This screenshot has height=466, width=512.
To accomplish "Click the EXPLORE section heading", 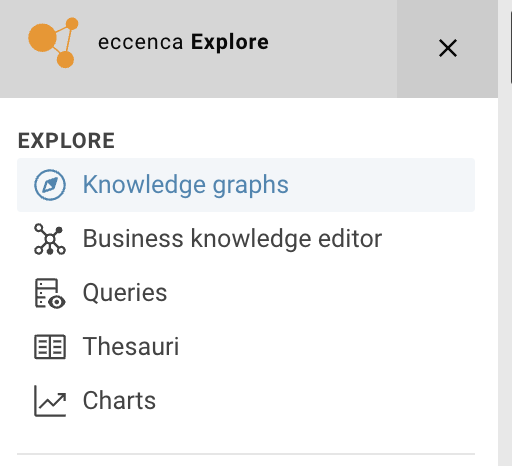I will pyautogui.click(x=66, y=141).
